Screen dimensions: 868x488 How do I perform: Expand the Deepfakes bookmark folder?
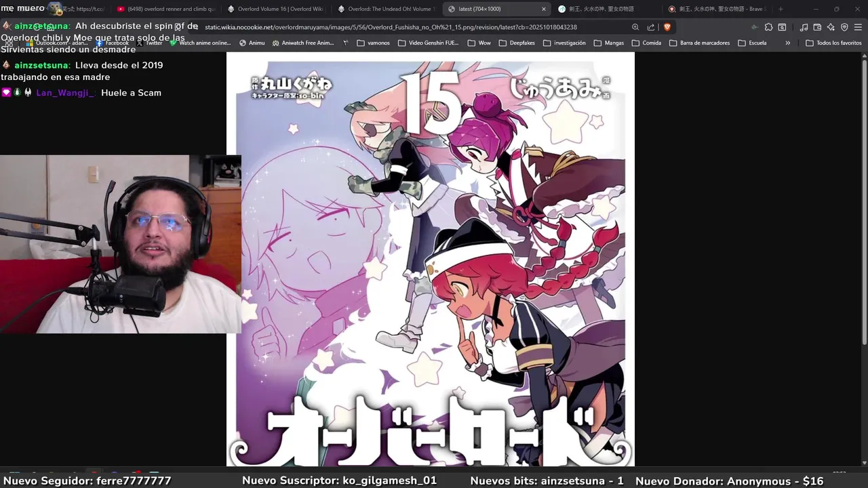(x=516, y=43)
